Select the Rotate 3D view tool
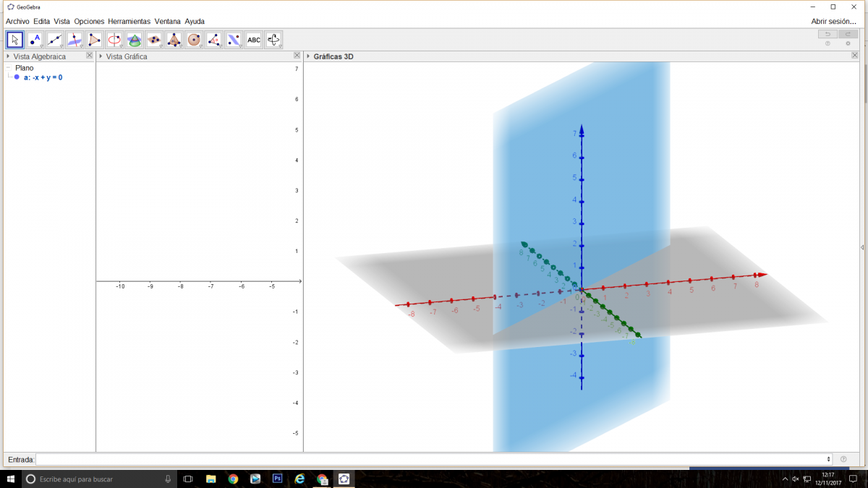This screenshot has height=488, width=868. point(273,40)
